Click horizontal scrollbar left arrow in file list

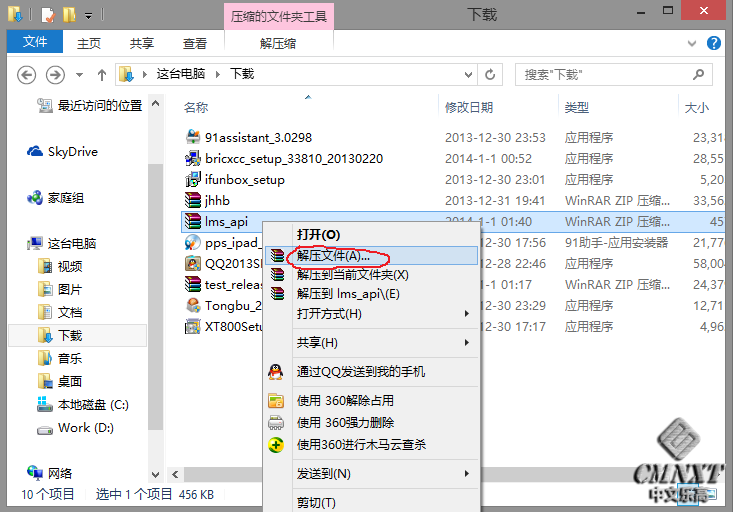pos(175,475)
